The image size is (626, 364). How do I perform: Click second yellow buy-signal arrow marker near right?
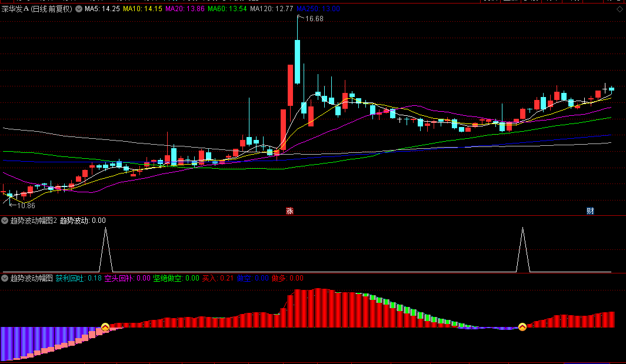pos(522,328)
